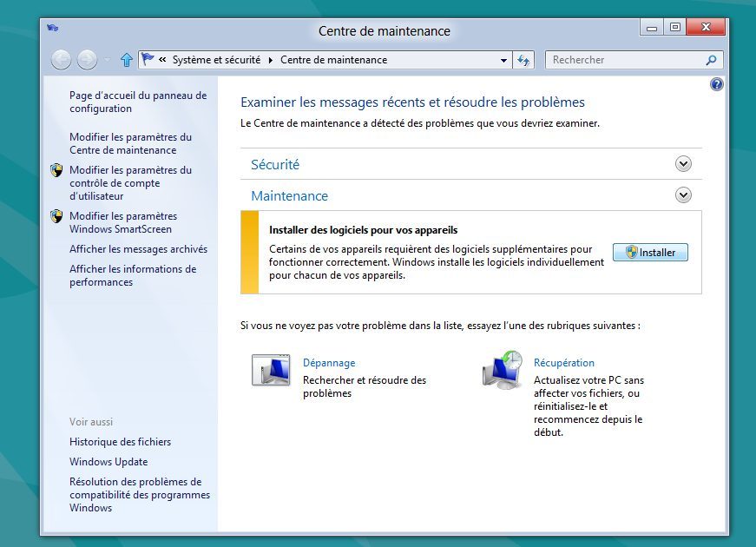This screenshot has height=547, width=756.
Task: Open Page d'accueil du panneau de configuration
Action: point(138,102)
